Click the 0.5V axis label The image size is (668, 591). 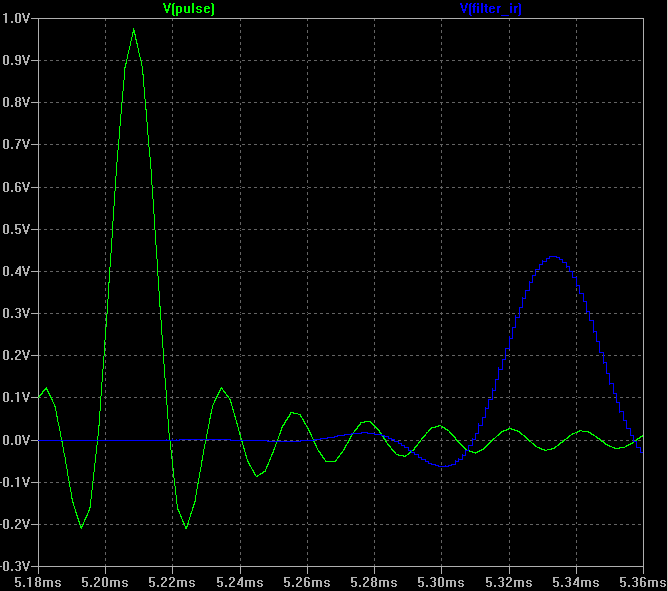pos(16,229)
